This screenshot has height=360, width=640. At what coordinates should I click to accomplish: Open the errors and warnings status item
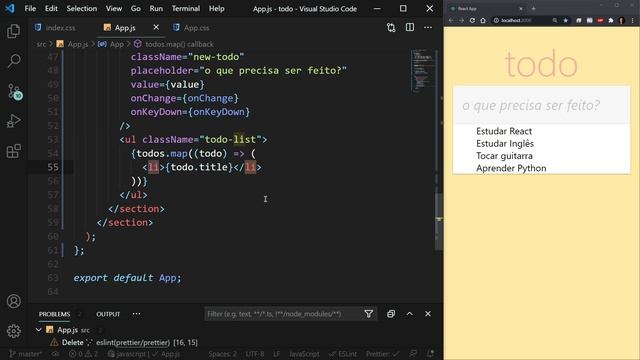coord(83,354)
